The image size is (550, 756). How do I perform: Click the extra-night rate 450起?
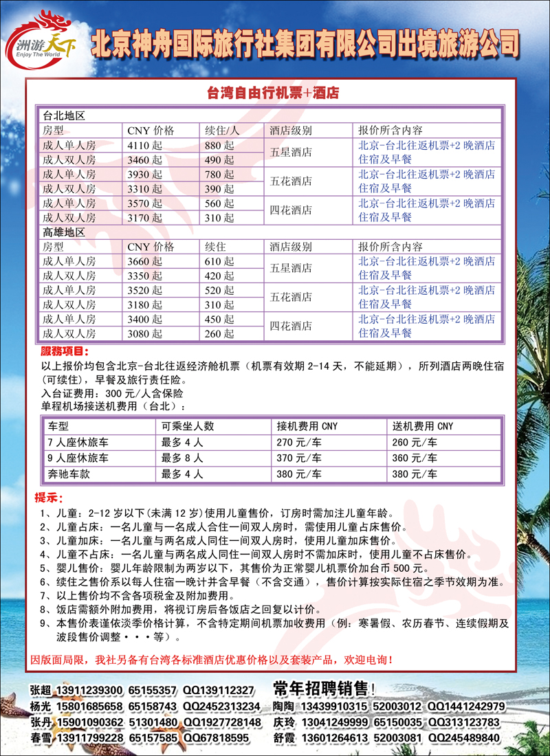tap(219, 319)
